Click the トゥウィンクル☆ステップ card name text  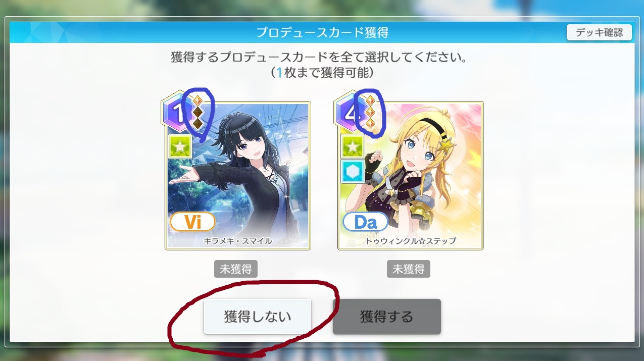(410, 241)
